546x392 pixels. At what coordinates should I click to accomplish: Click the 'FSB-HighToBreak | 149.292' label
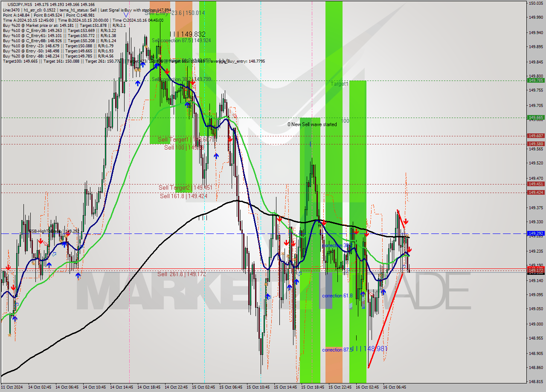pyautogui.click(x=54, y=231)
